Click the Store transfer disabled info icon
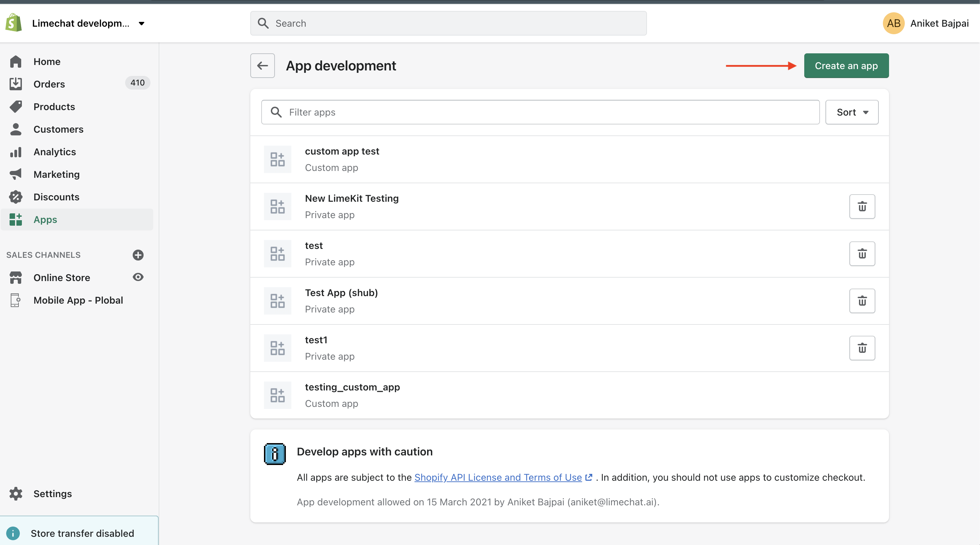This screenshot has height=545, width=980. pyautogui.click(x=13, y=533)
